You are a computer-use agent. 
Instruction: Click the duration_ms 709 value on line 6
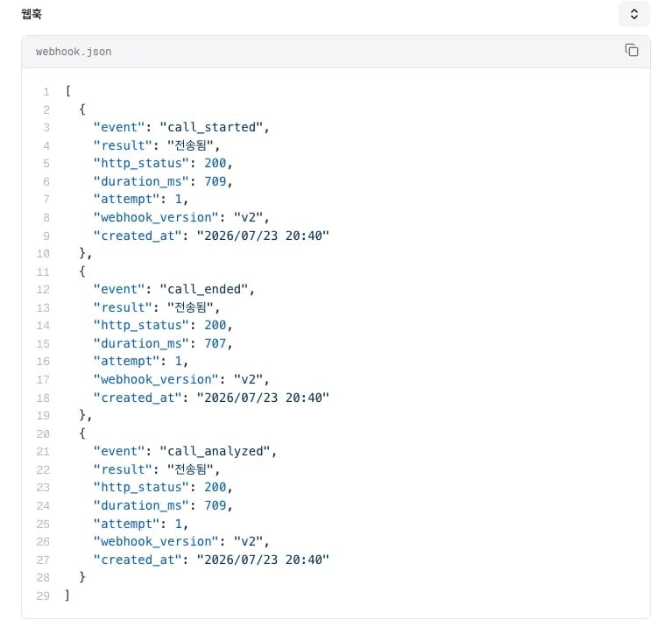[x=216, y=181]
